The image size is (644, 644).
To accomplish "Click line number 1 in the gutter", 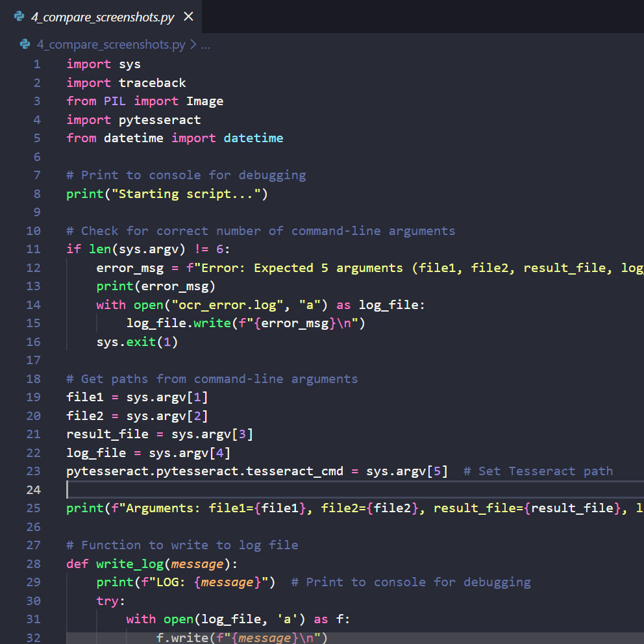I will [x=36, y=64].
